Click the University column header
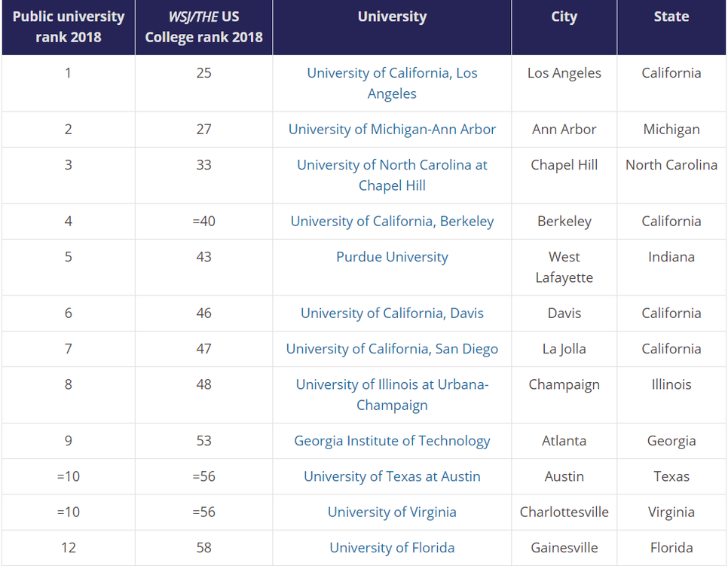 tap(392, 17)
